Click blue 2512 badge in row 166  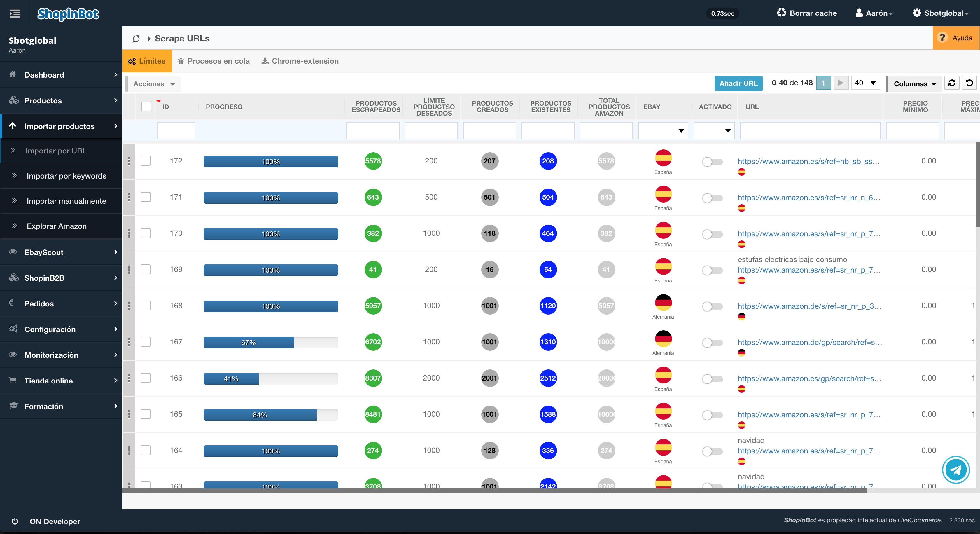[548, 378]
